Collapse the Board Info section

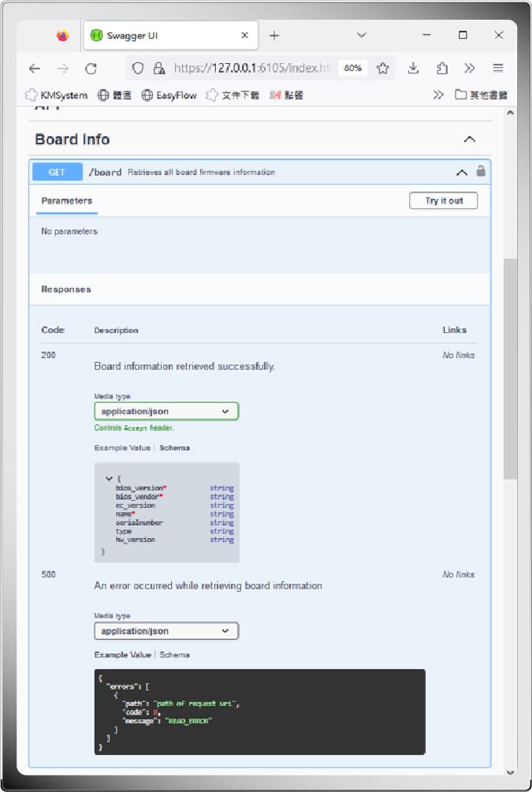tap(470, 140)
